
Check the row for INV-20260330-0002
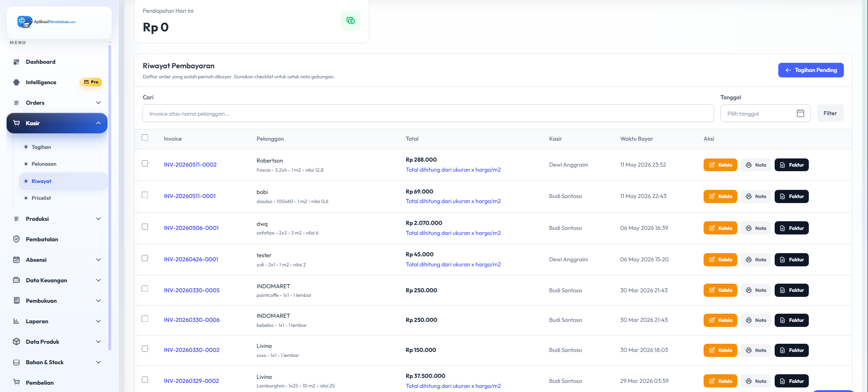click(145, 349)
